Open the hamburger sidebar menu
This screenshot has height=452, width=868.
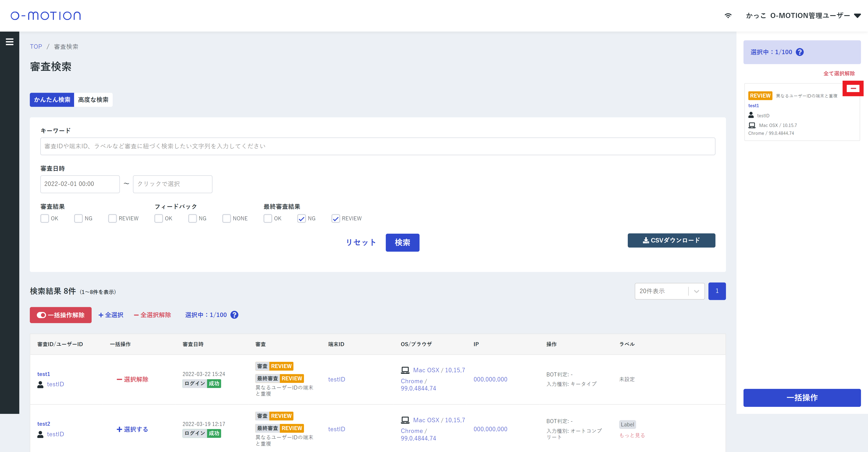click(x=9, y=42)
